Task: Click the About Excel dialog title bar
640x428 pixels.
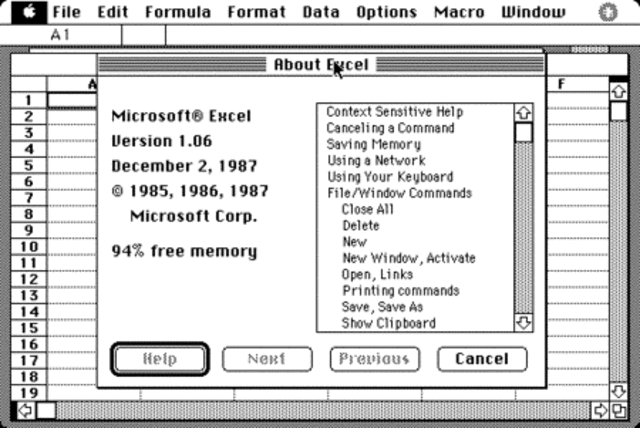Action: coord(322,64)
